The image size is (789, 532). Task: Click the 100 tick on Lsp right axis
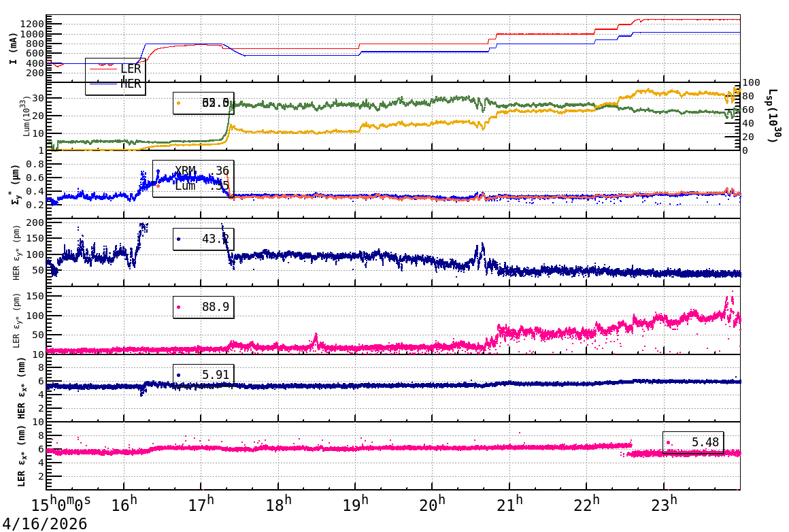(x=751, y=82)
